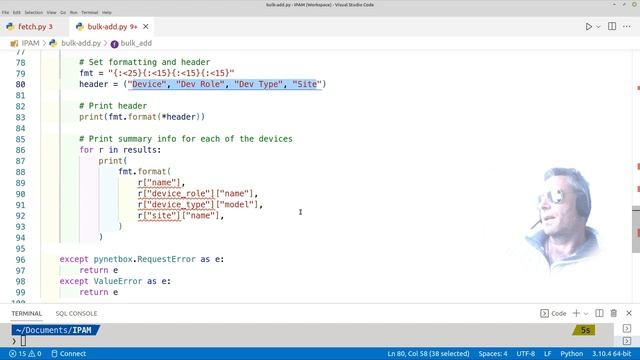Close the terminal panel
Image resolution: width=640 pixels, height=360 pixels.
[629, 313]
